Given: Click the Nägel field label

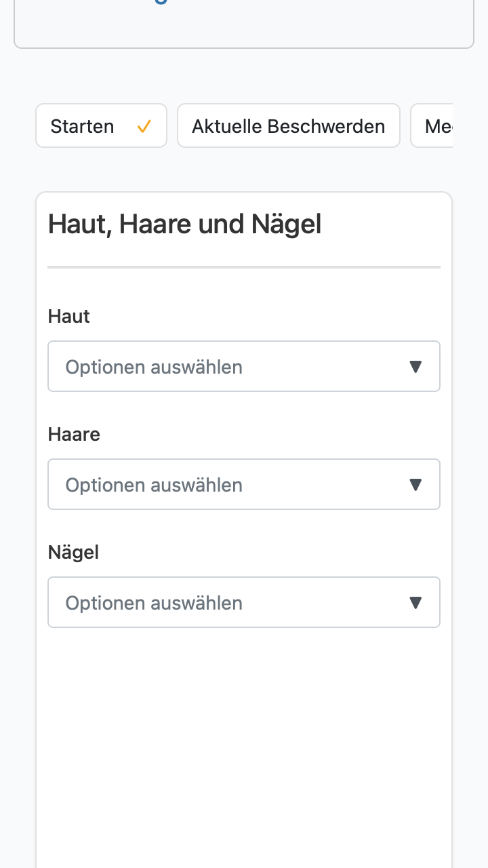Looking at the screenshot, I should pos(73,552).
